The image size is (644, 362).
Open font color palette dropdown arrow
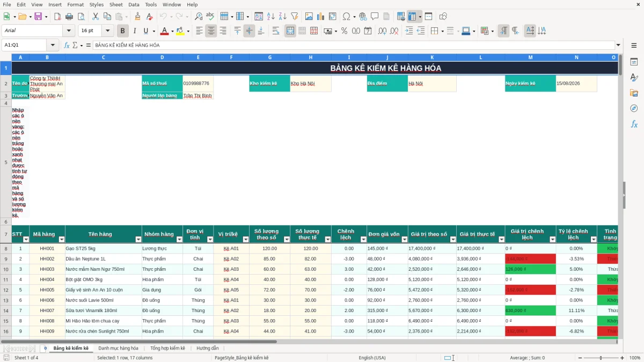pyautogui.click(x=172, y=31)
